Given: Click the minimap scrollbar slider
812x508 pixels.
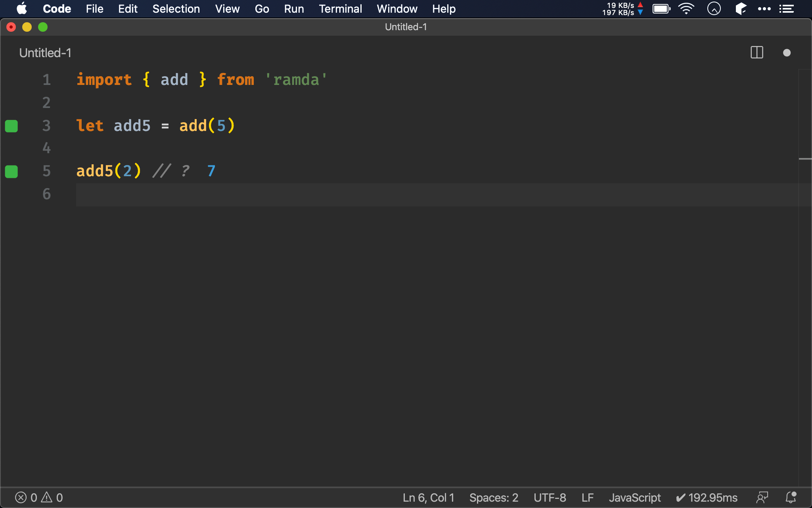Looking at the screenshot, I should click(805, 159).
